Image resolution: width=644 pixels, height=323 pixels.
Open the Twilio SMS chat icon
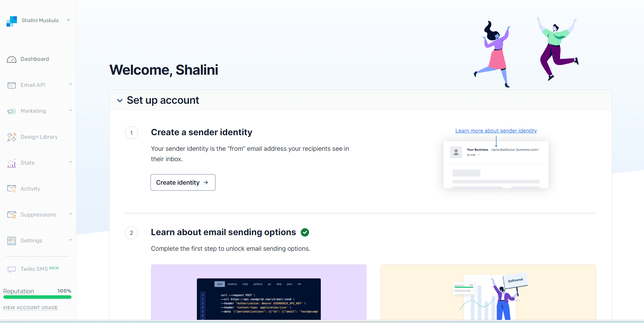click(x=12, y=269)
